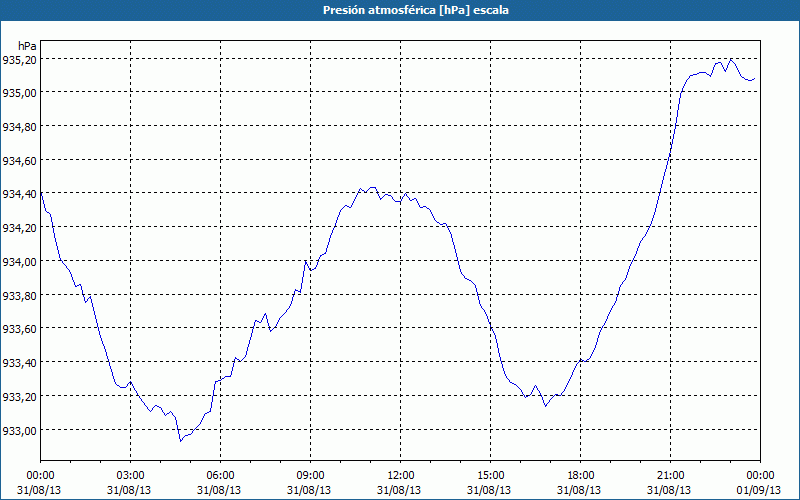Click the 934,00 y-axis label
The image size is (800, 500).
click(19, 262)
